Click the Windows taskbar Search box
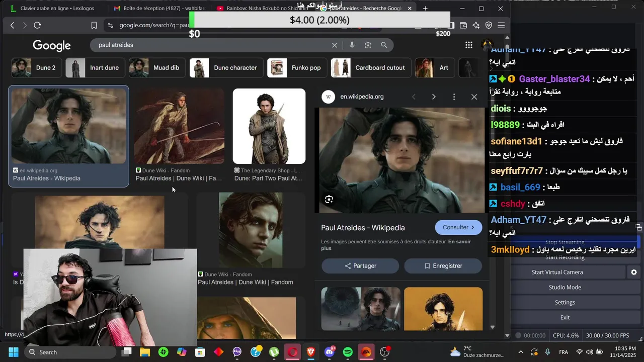The width and height of the screenshot is (644, 362). 70,352
